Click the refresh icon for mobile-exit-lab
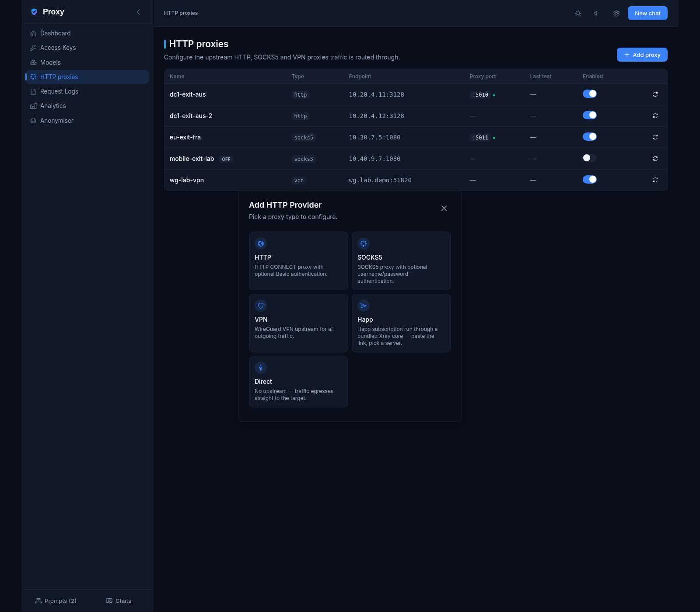Image resolution: width=700 pixels, height=612 pixels. [x=655, y=159]
